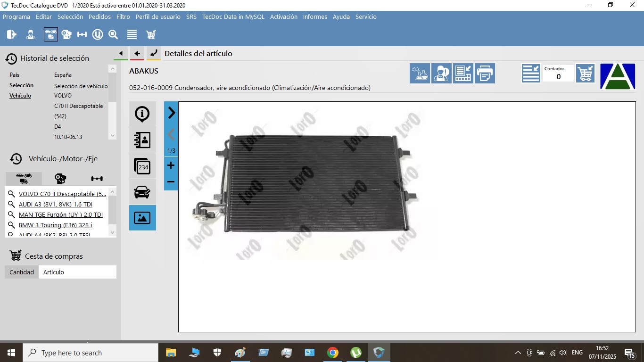The width and height of the screenshot is (644, 362).
Task: Open BMW 3 Touring (E36) 328 i link
Action: tap(55, 225)
